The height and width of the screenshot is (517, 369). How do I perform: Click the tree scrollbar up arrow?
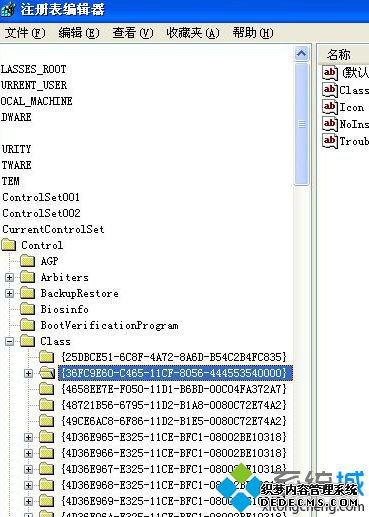[301, 54]
